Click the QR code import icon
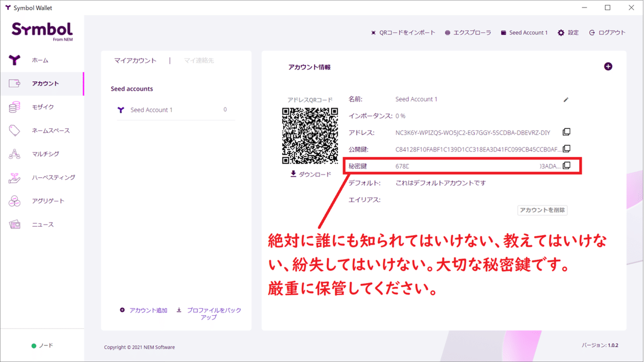 click(x=374, y=33)
